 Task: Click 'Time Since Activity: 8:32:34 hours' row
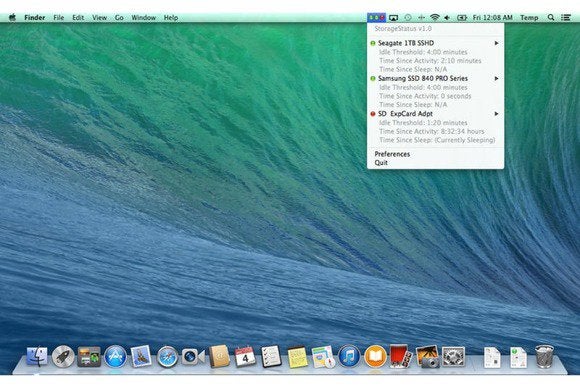(x=432, y=131)
